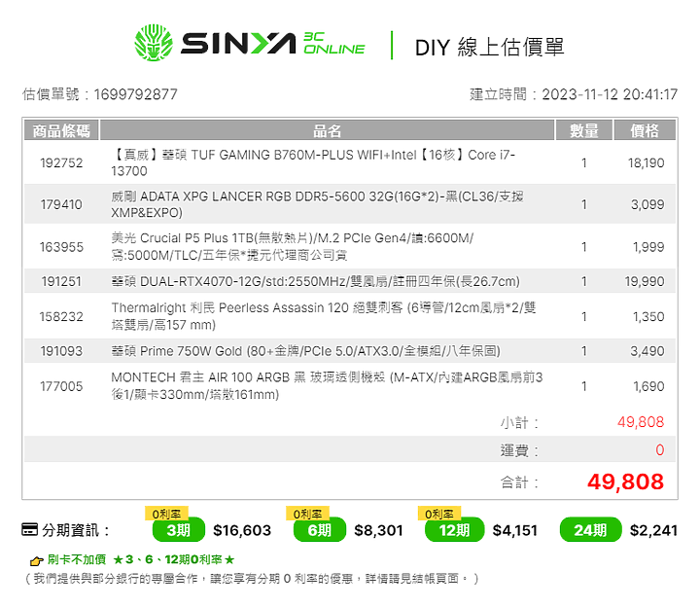The height and width of the screenshot is (607, 700).
Task: Select the green 24期 installment badge
Action: coord(590,530)
